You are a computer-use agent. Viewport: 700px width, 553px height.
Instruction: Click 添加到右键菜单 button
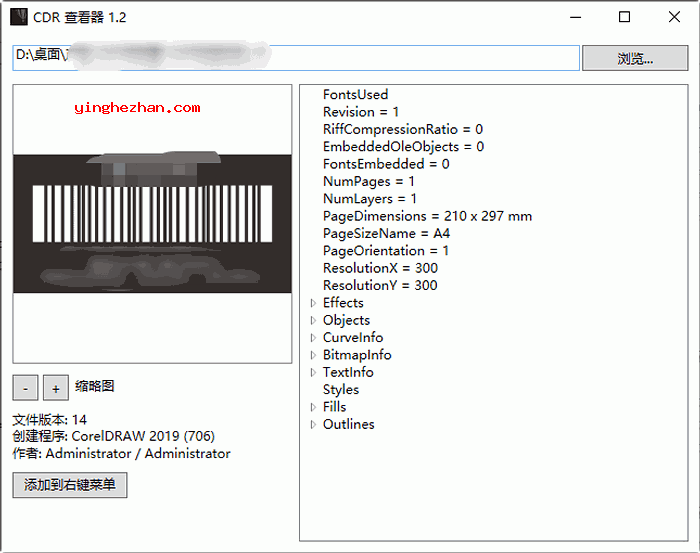pyautogui.click(x=70, y=485)
